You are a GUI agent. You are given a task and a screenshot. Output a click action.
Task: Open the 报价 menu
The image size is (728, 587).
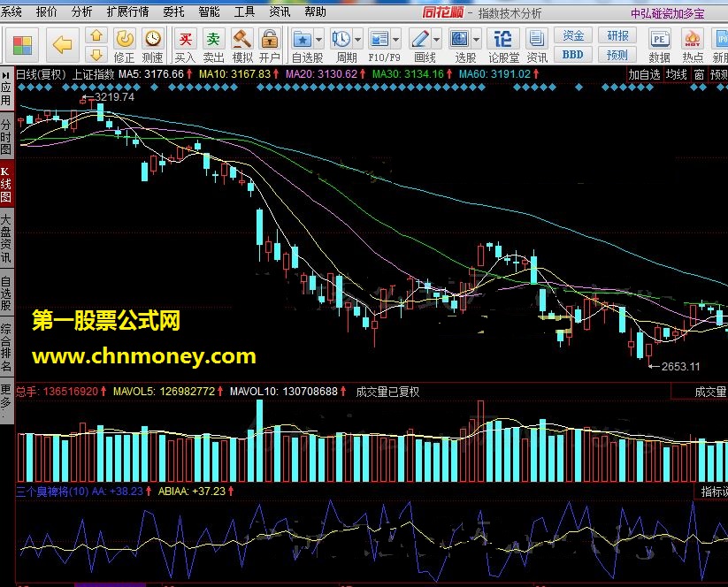(x=46, y=11)
